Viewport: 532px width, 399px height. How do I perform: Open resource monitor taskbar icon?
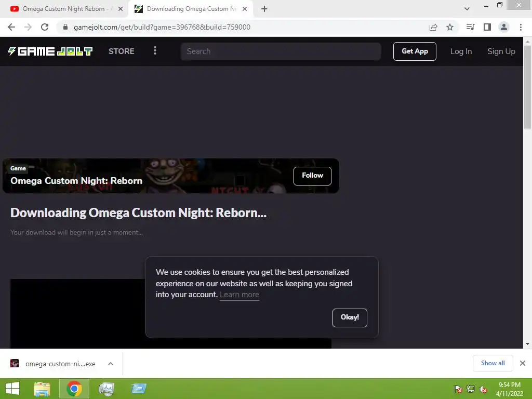106,389
